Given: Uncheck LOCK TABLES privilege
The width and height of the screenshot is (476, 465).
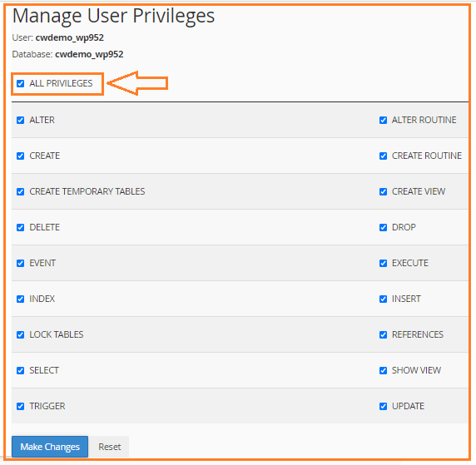Looking at the screenshot, I should [x=20, y=334].
